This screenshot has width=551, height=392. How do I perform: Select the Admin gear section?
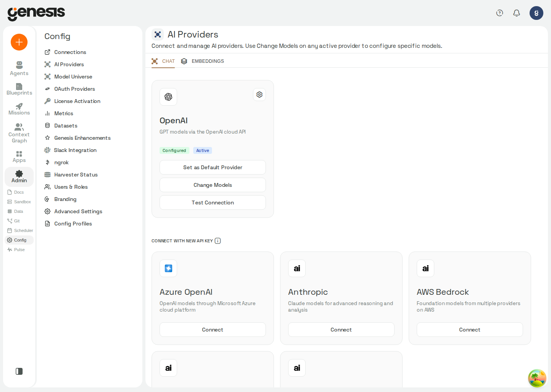point(19,176)
